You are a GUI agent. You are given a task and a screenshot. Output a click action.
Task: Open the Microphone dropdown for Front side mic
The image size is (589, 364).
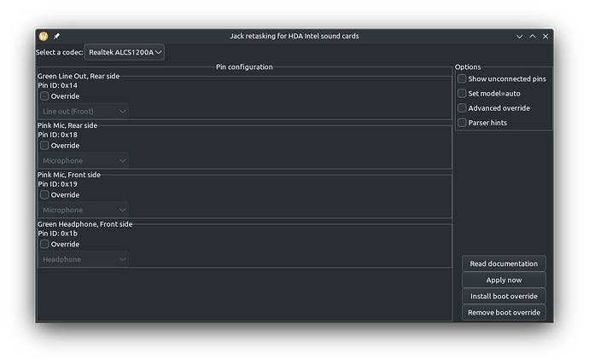(x=84, y=210)
